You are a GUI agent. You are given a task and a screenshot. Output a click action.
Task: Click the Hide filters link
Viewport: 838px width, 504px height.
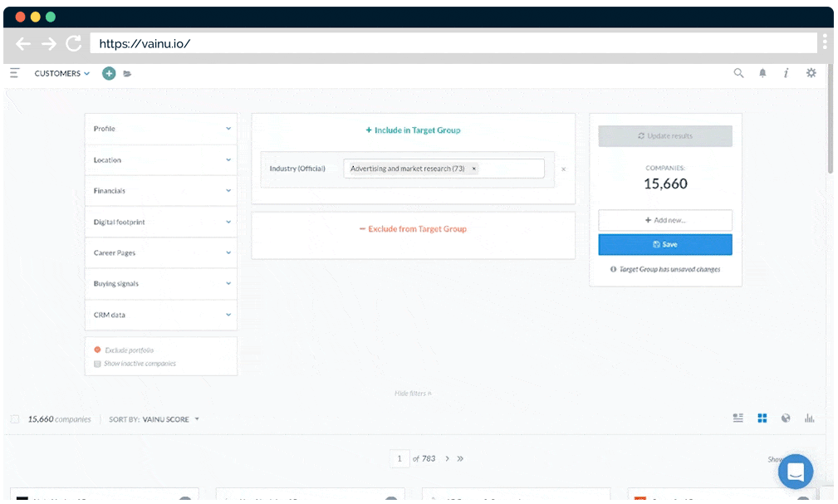pos(413,394)
